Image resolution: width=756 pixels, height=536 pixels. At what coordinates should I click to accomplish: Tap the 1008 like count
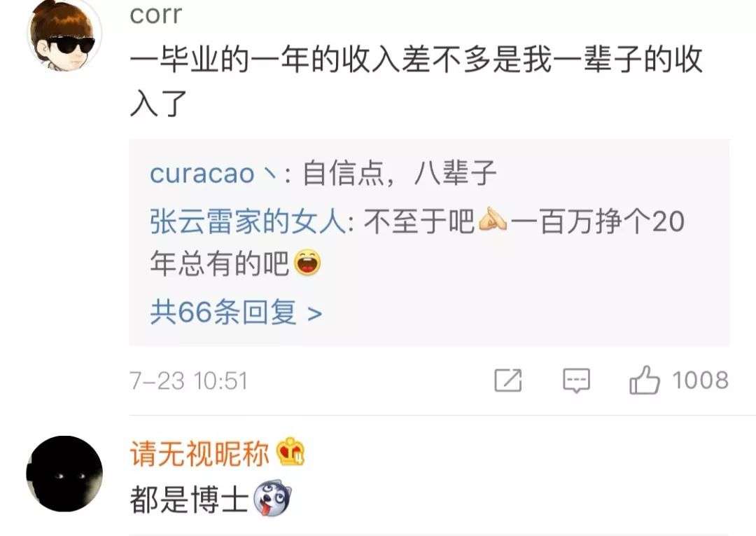700,380
